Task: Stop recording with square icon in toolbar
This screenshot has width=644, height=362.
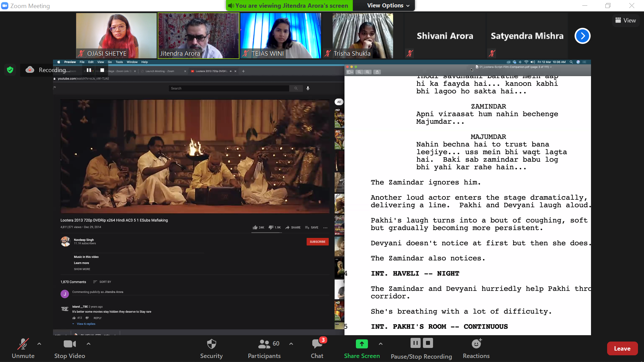Action: [x=428, y=343]
